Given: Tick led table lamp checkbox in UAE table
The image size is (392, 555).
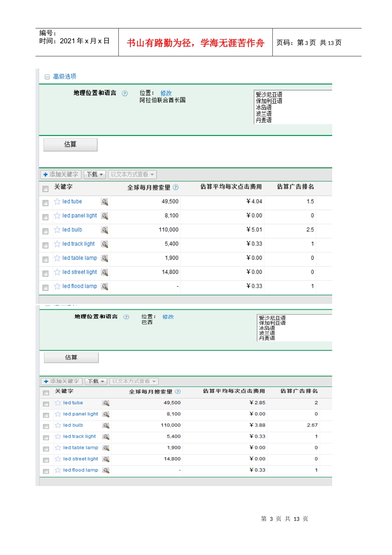Looking at the screenshot, I should [x=45, y=260].
